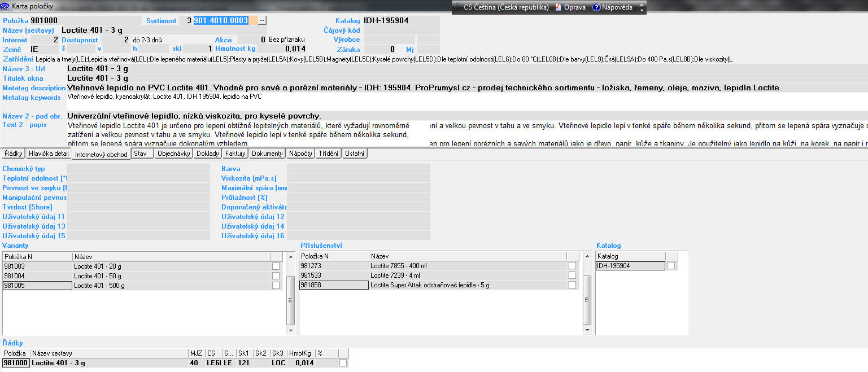868x372 pixels.
Task: Click the HmotKg column header in Řádky
Action: [302, 353]
